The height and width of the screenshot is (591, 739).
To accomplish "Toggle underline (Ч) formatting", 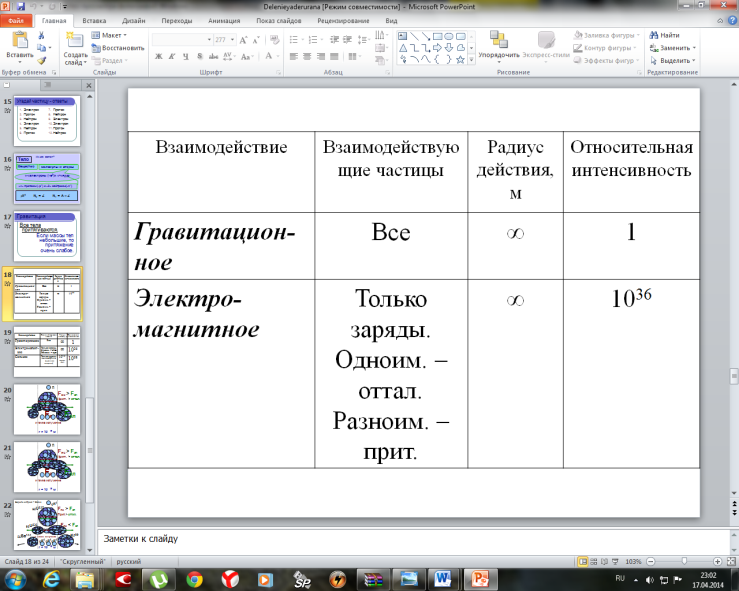I will tap(186, 56).
